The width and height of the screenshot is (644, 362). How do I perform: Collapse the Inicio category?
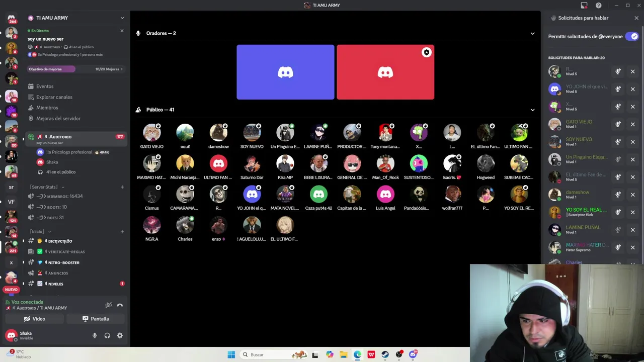click(x=40, y=232)
